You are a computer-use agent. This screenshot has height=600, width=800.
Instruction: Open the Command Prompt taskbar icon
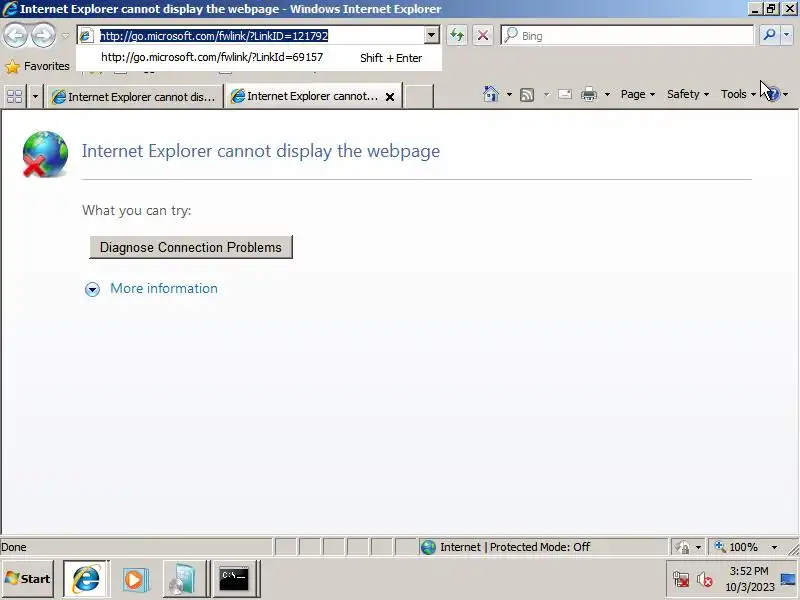(x=234, y=579)
